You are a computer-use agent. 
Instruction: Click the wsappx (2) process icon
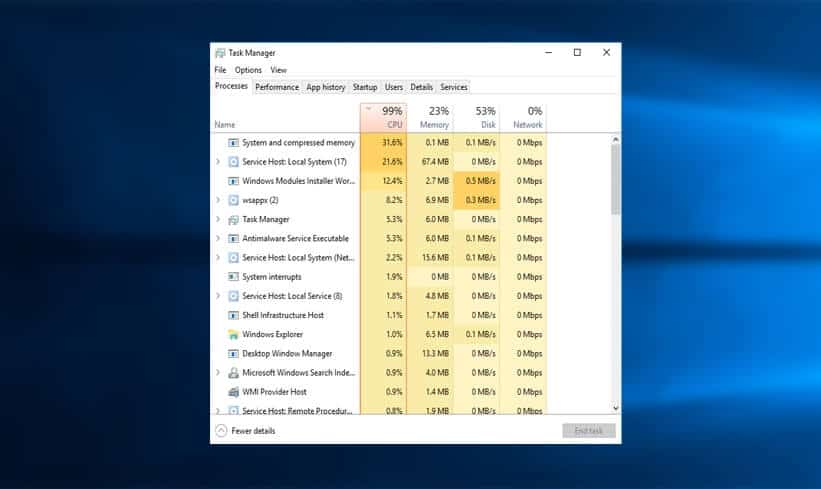(234, 200)
